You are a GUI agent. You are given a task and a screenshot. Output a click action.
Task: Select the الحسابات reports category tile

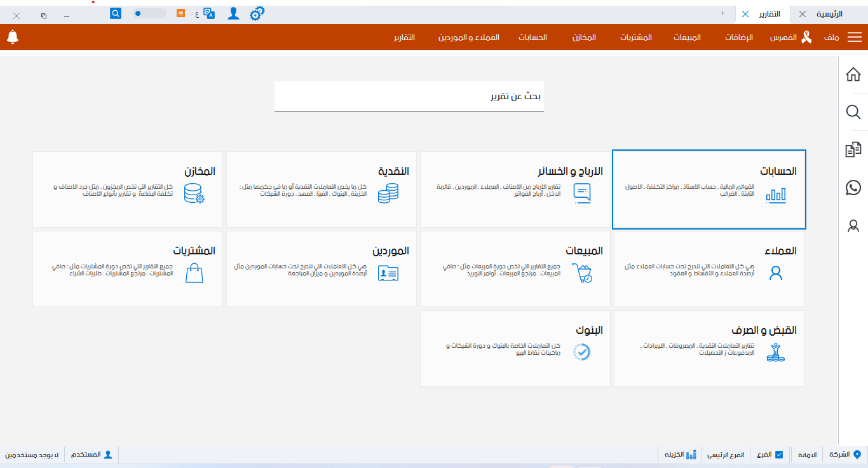(x=709, y=189)
